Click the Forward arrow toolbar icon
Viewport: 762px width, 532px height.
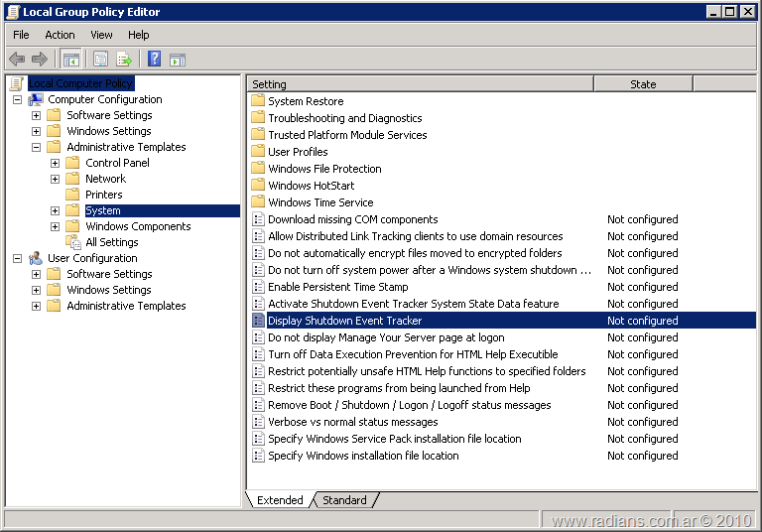[x=40, y=60]
